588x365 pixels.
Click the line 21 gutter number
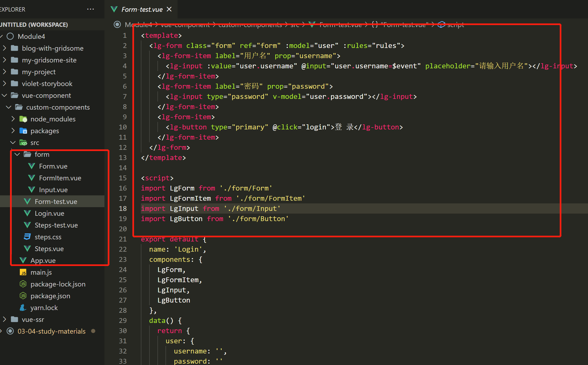pyautogui.click(x=123, y=239)
